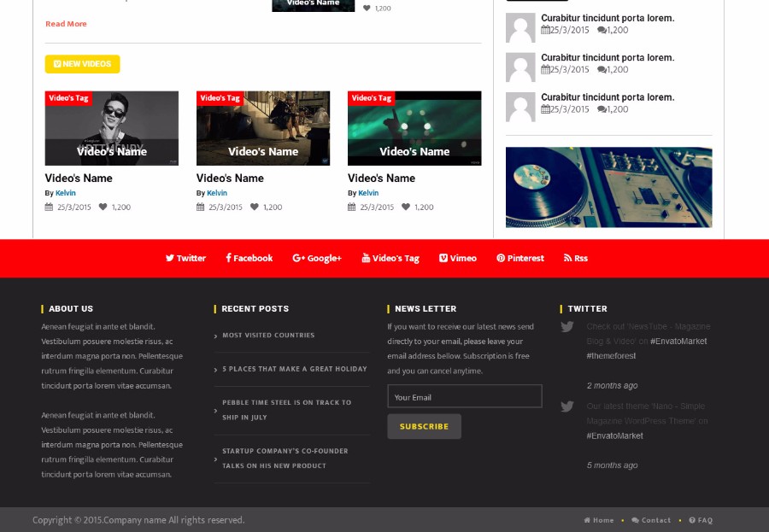Click the comment bubble icon in second sidebar post
This screenshot has height=532, width=769.
pos(602,70)
